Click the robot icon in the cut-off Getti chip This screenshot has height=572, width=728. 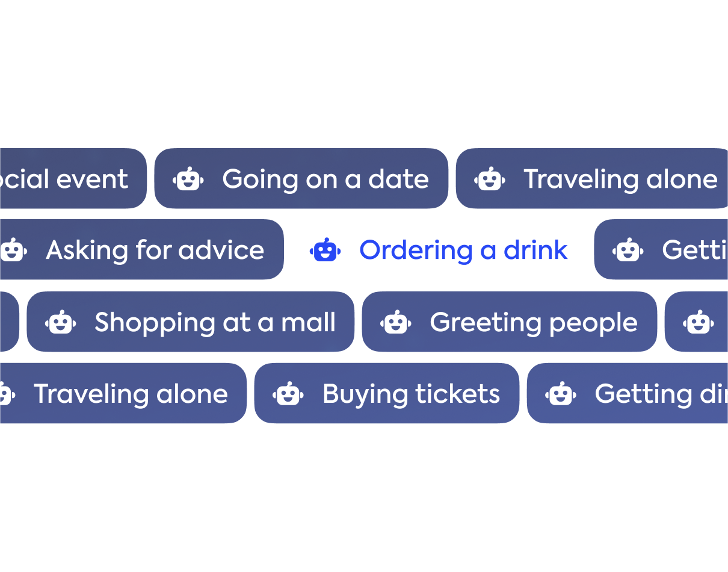pos(628,250)
